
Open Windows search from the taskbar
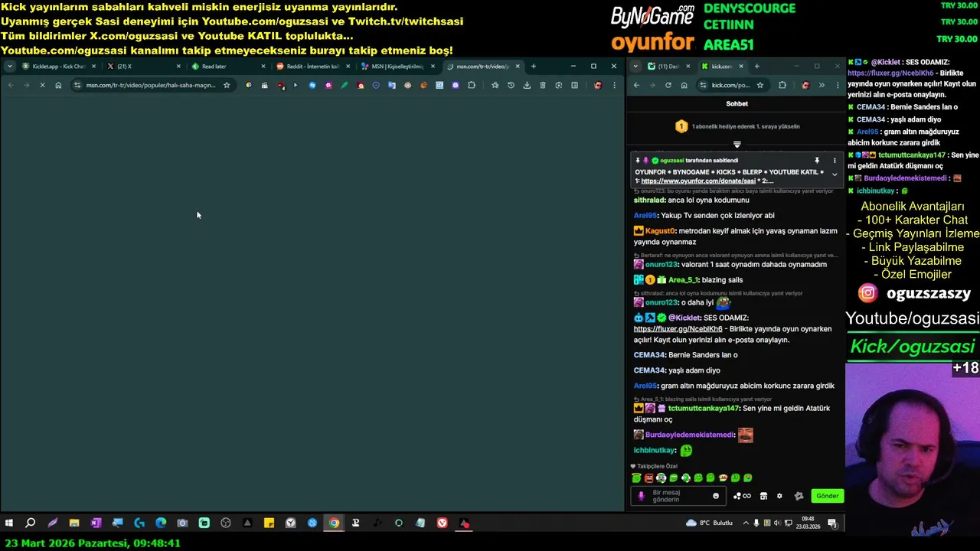point(31,523)
